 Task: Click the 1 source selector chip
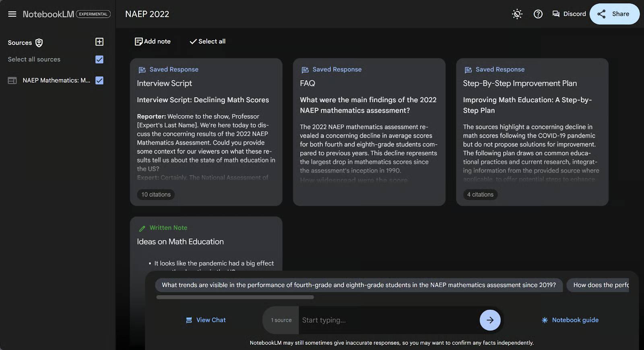[x=281, y=320]
